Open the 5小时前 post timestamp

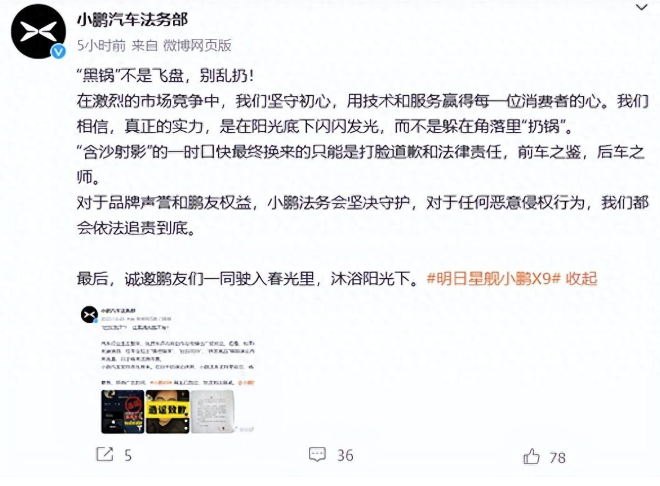(101, 45)
